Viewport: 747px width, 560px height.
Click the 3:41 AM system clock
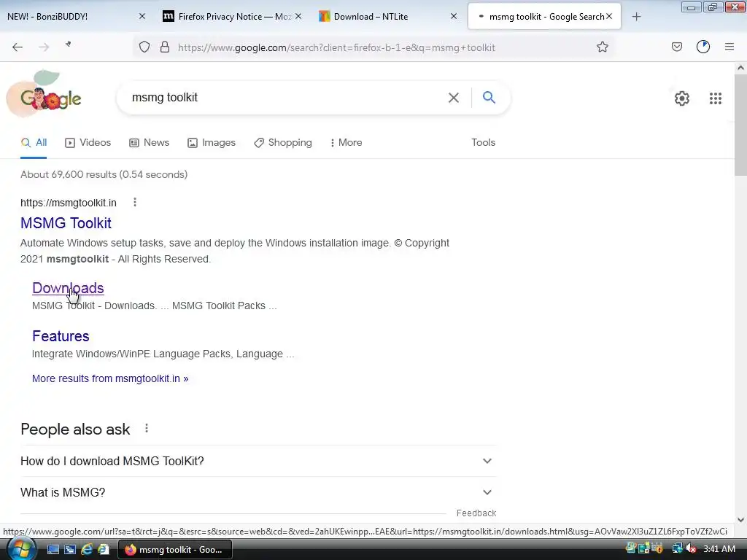click(x=719, y=549)
